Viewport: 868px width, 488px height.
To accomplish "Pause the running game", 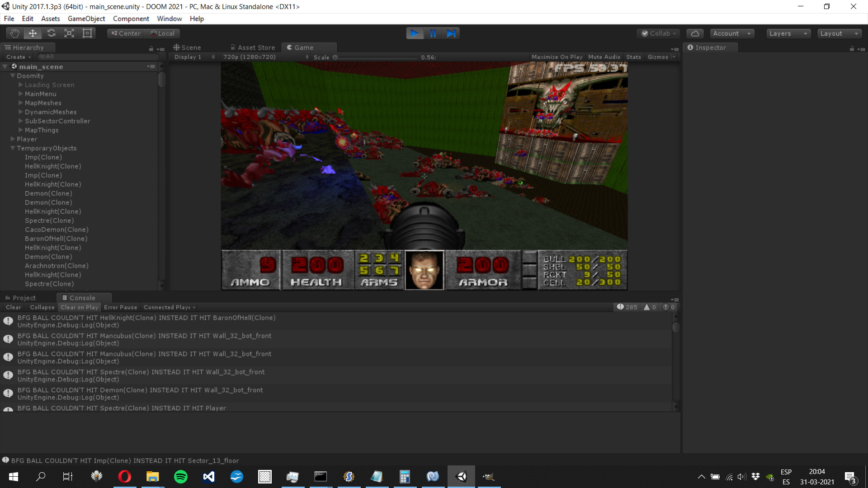I will click(x=433, y=33).
